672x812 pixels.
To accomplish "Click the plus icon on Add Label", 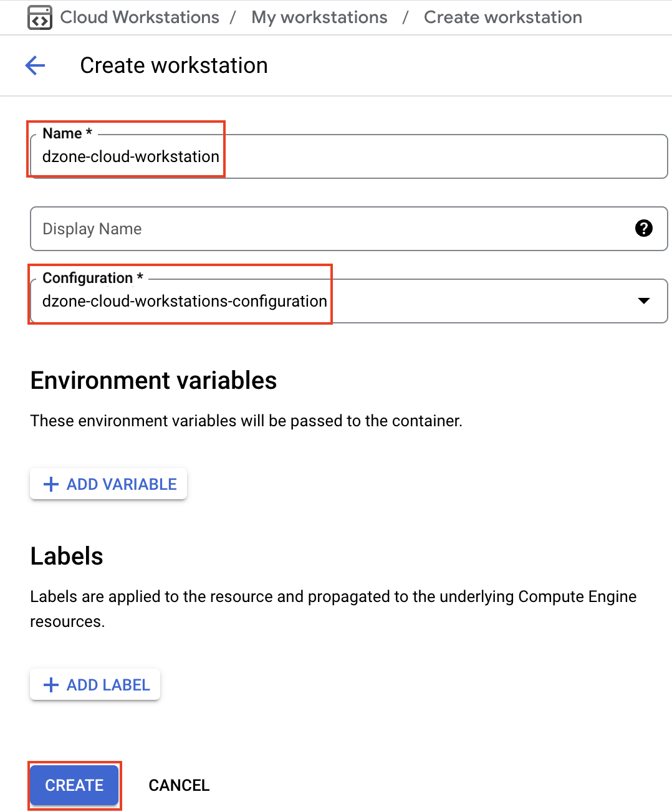I will click(x=50, y=684).
